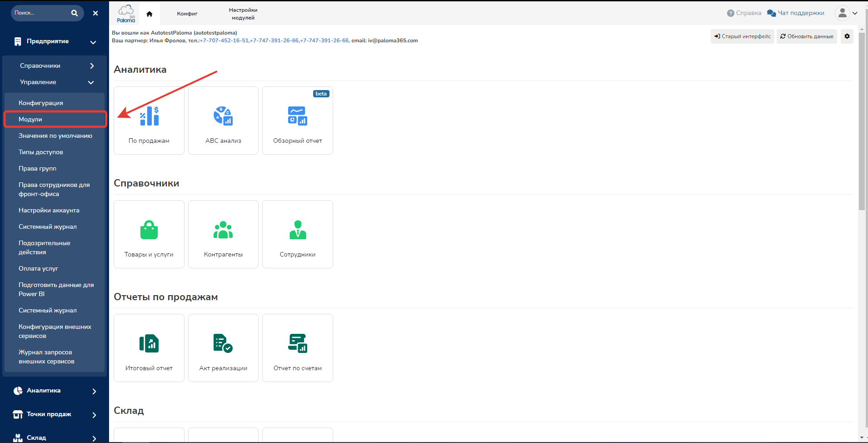Click the Обновить данные button
Viewport: 868px width, 443px height.
click(x=806, y=36)
